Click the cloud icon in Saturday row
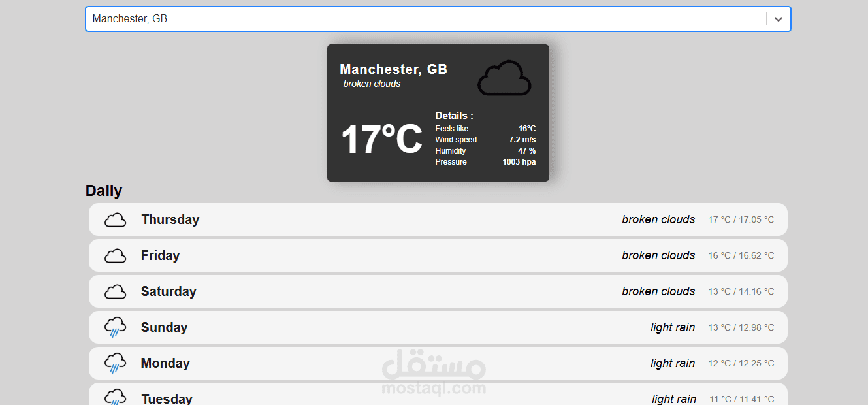The image size is (868, 405). (x=115, y=292)
